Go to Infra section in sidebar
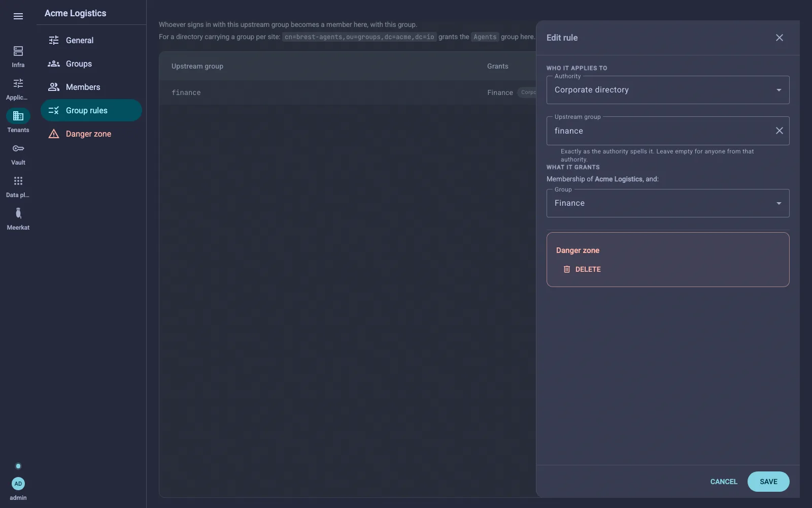 [x=18, y=56]
